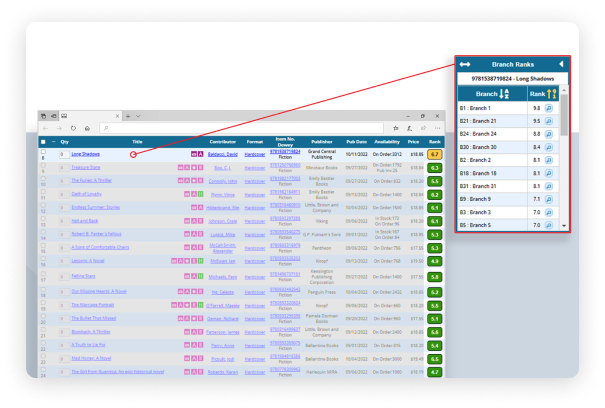Check the row 12 checkbox for Endless Summer
Viewport: 605px width, 408px height.
point(43,205)
